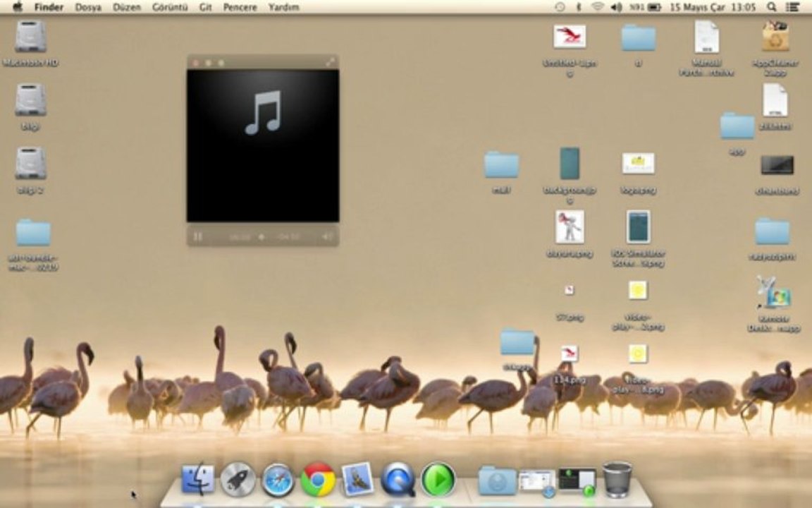Click the fullscreen arrows in the music player title bar
This screenshot has height=508, width=812.
click(330, 62)
